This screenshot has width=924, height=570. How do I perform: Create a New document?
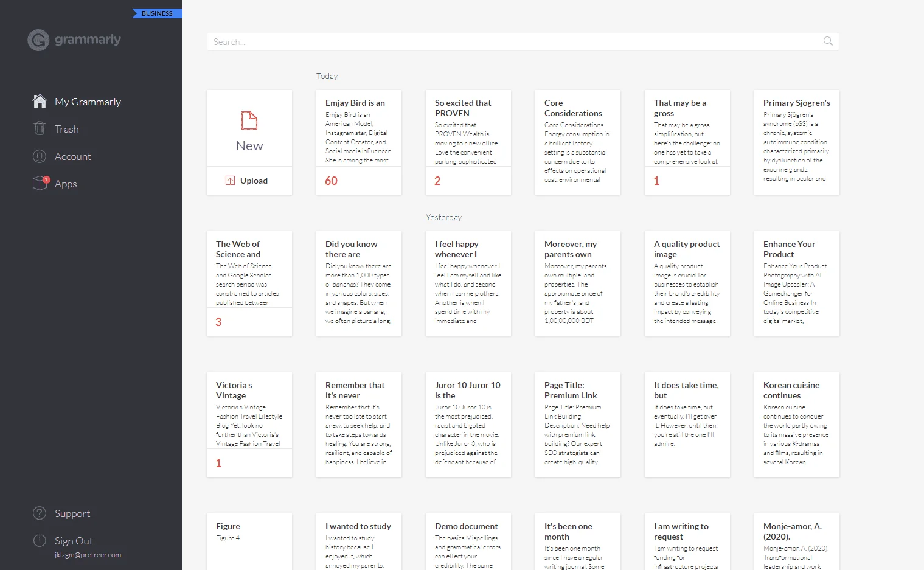pyautogui.click(x=249, y=128)
